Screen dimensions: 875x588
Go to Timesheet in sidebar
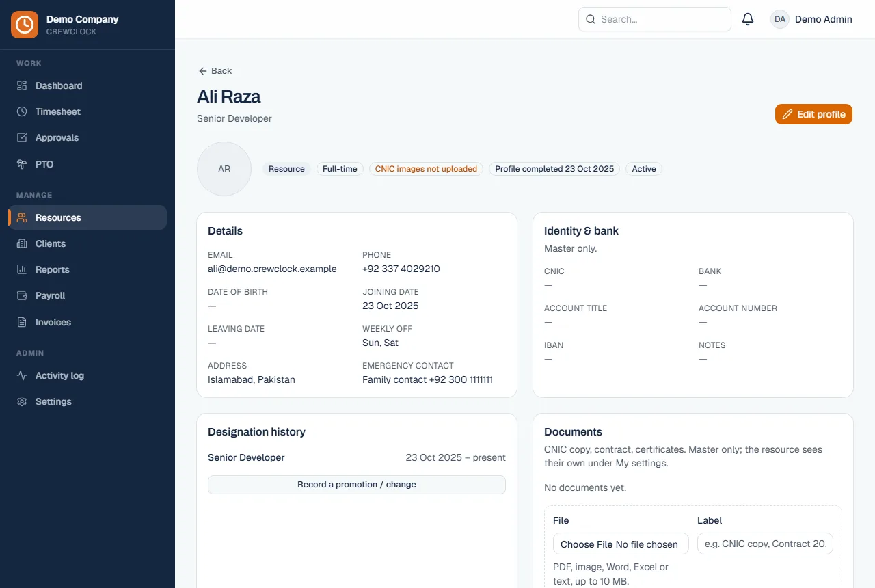point(87,111)
